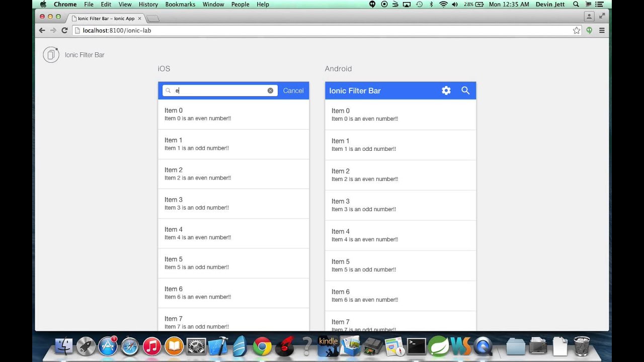
Task: Click the Ionic Filter Bar Android header title
Action: point(355,90)
